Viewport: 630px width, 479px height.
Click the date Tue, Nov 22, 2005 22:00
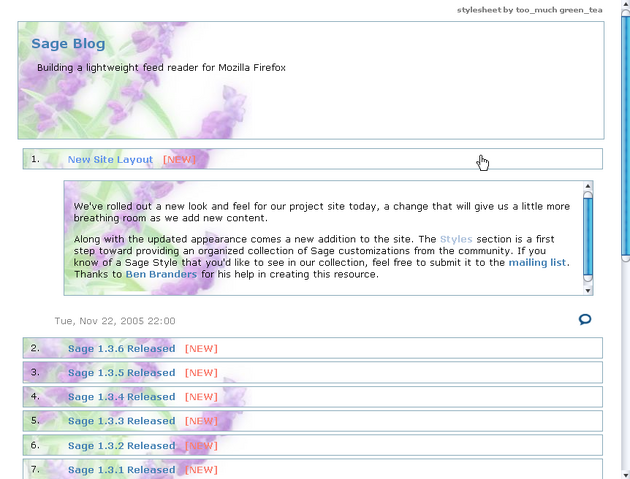115,321
